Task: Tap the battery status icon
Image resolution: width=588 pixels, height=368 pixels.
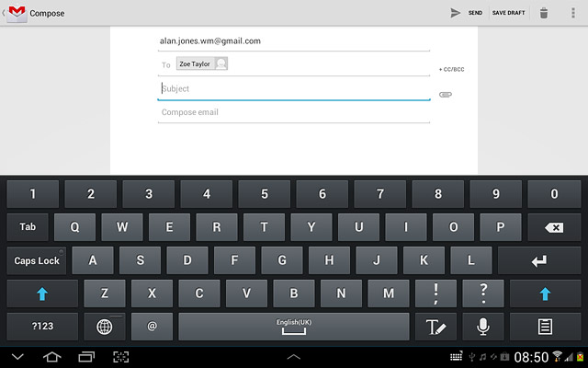Action: point(581,356)
